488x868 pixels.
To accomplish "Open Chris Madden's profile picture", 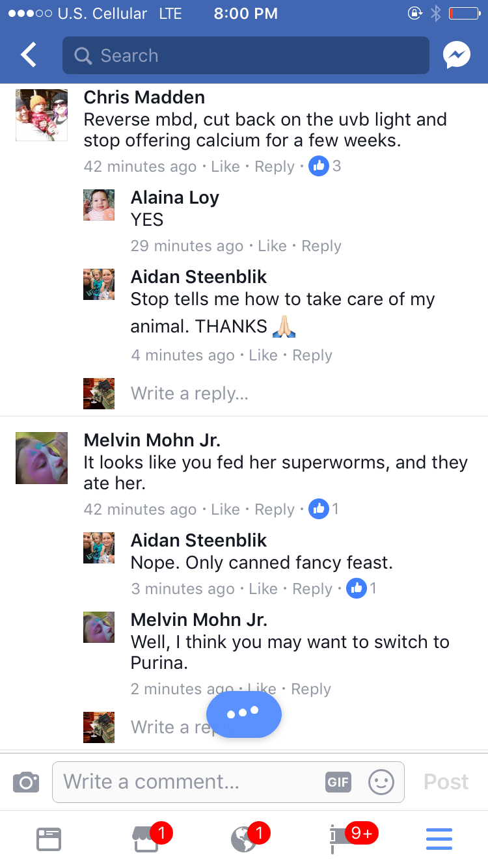I will [x=42, y=115].
